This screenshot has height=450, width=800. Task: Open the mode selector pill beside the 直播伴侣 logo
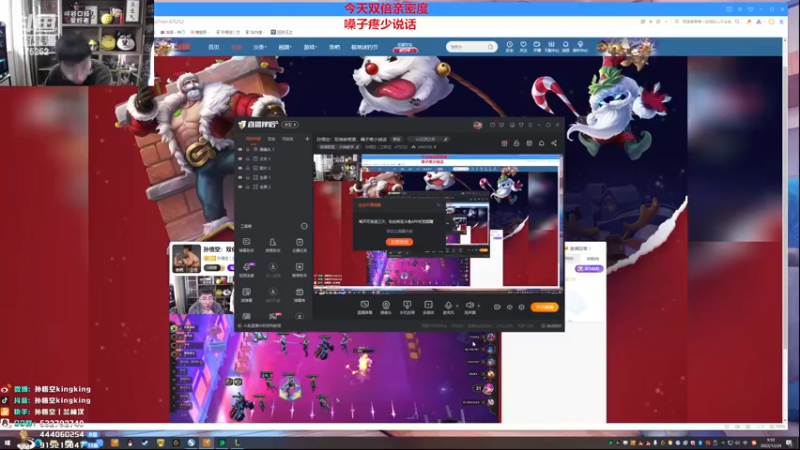(x=290, y=124)
